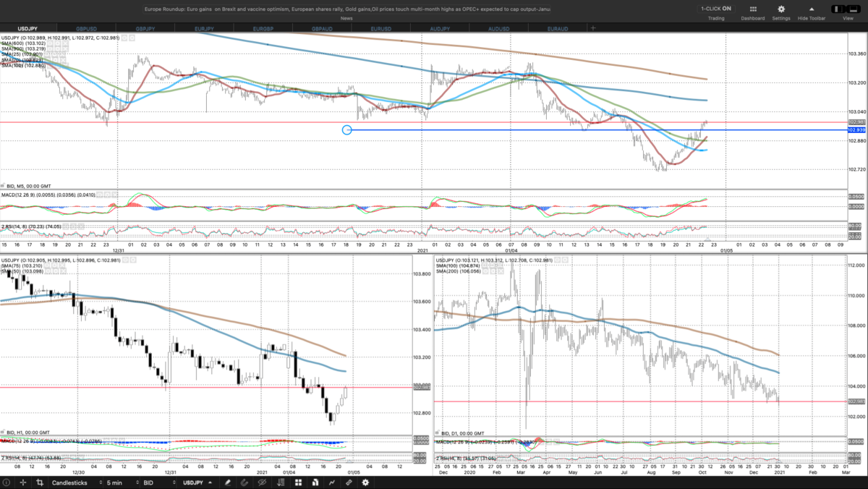
Task: Open the EURAUD chart tab
Action: pos(558,27)
